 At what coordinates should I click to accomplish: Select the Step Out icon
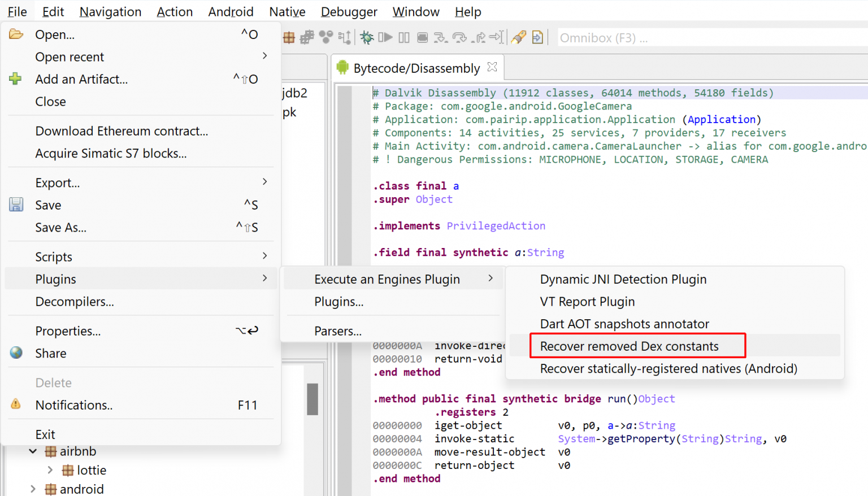tap(480, 37)
